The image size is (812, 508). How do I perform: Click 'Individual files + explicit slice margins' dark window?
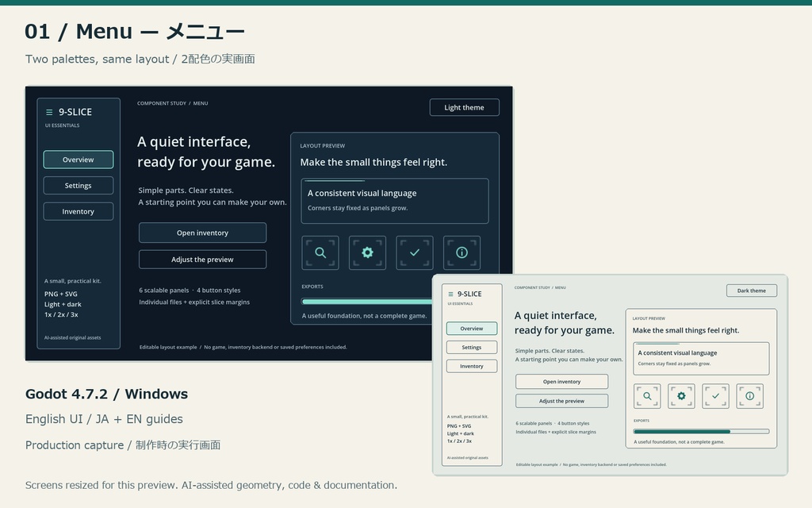pos(194,302)
